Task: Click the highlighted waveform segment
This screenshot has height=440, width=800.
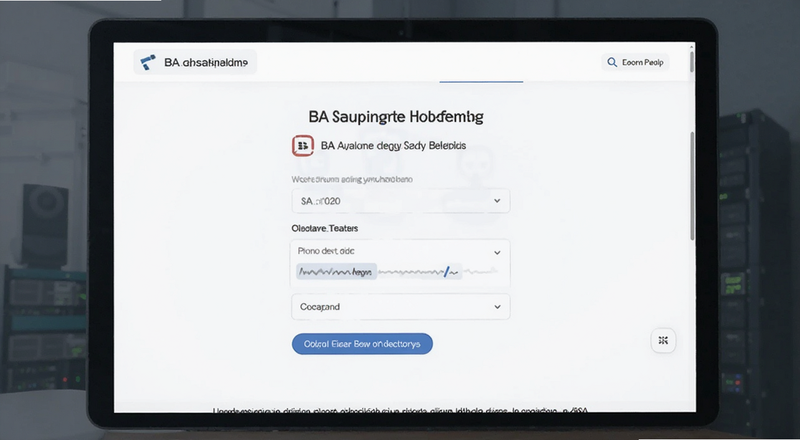Action: (x=336, y=272)
